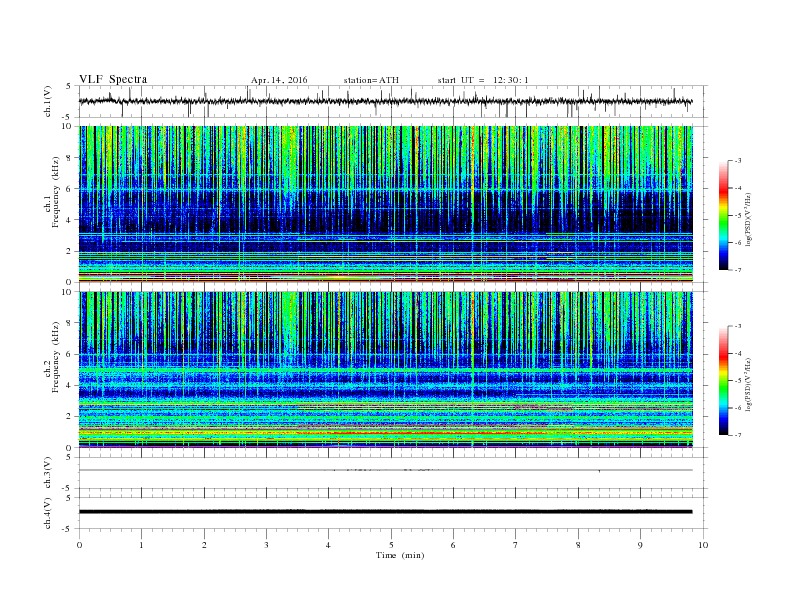This screenshot has width=792, height=612.
Task: Click inside the ch.1 spectrogram panel
Action: pyautogui.click(x=386, y=204)
